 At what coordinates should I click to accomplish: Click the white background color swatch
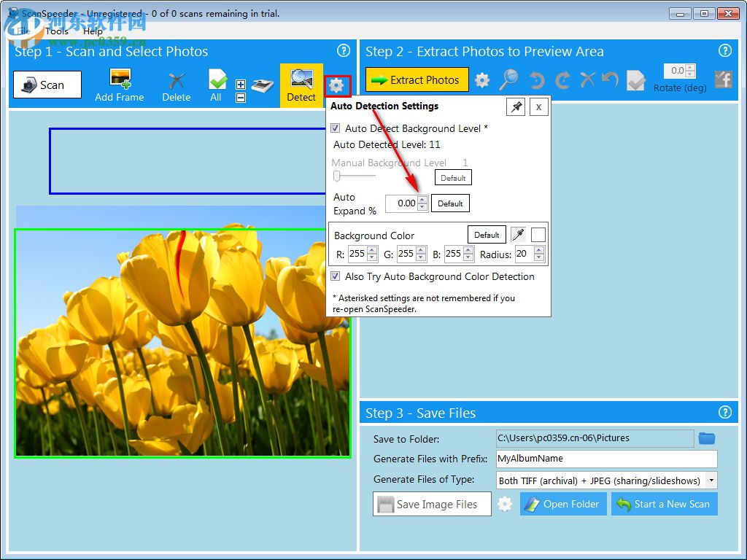point(538,235)
